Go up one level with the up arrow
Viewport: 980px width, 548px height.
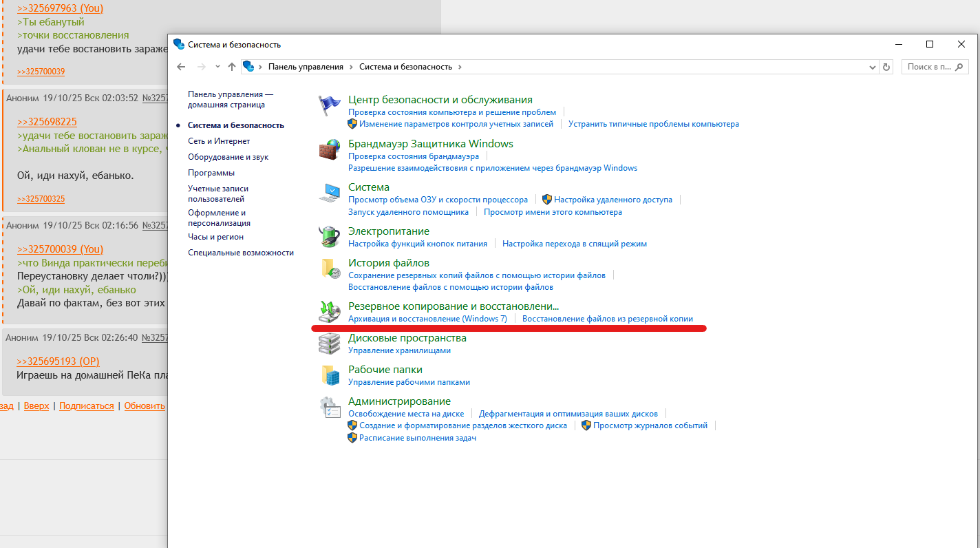pos(232,67)
